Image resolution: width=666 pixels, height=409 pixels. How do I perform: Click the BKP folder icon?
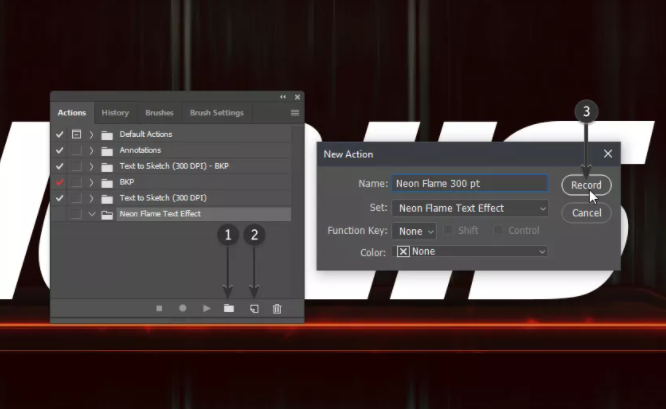tap(107, 183)
